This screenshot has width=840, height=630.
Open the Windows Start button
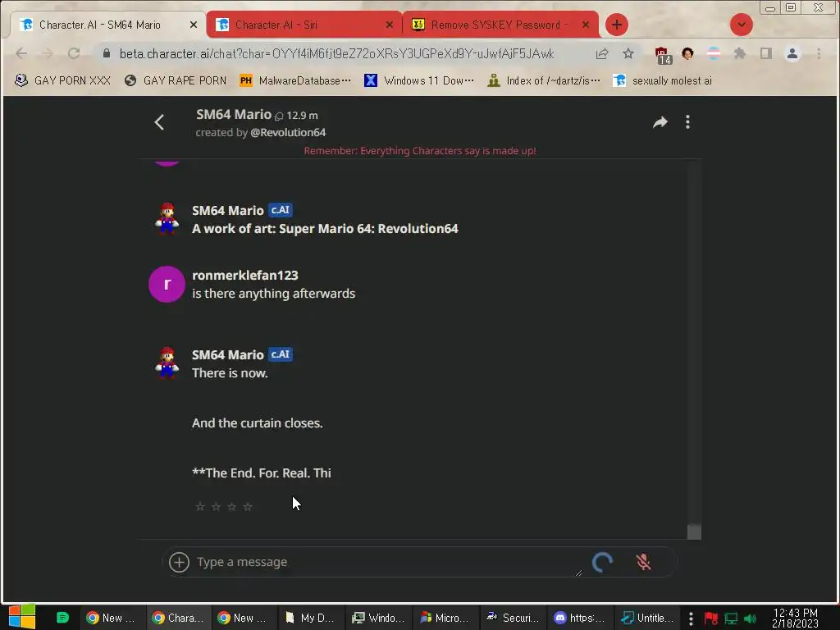click(x=21, y=617)
